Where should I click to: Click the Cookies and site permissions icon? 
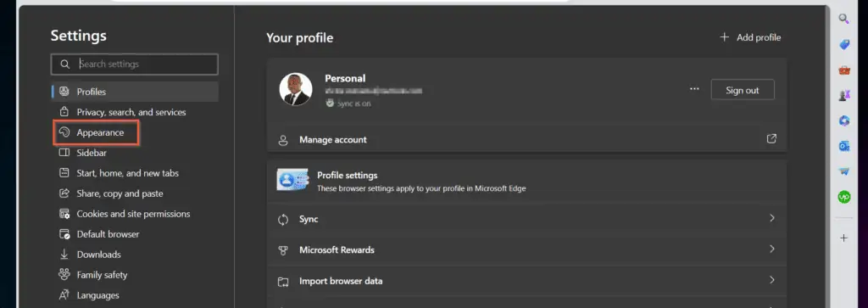(64, 214)
